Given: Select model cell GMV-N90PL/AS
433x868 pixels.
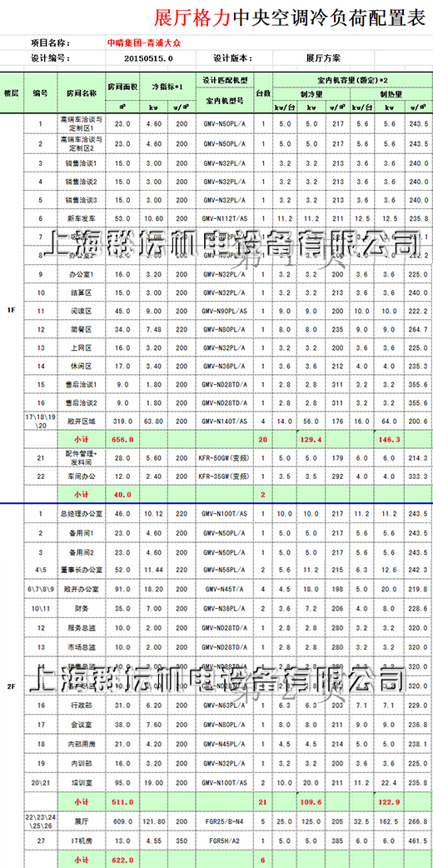Looking at the screenshot, I should (225, 311).
